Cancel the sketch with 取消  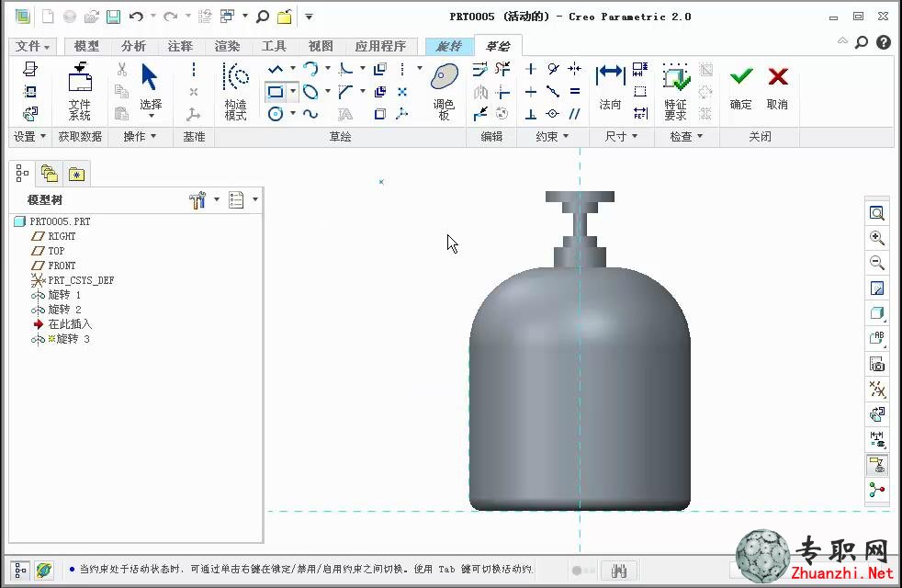[777, 88]
